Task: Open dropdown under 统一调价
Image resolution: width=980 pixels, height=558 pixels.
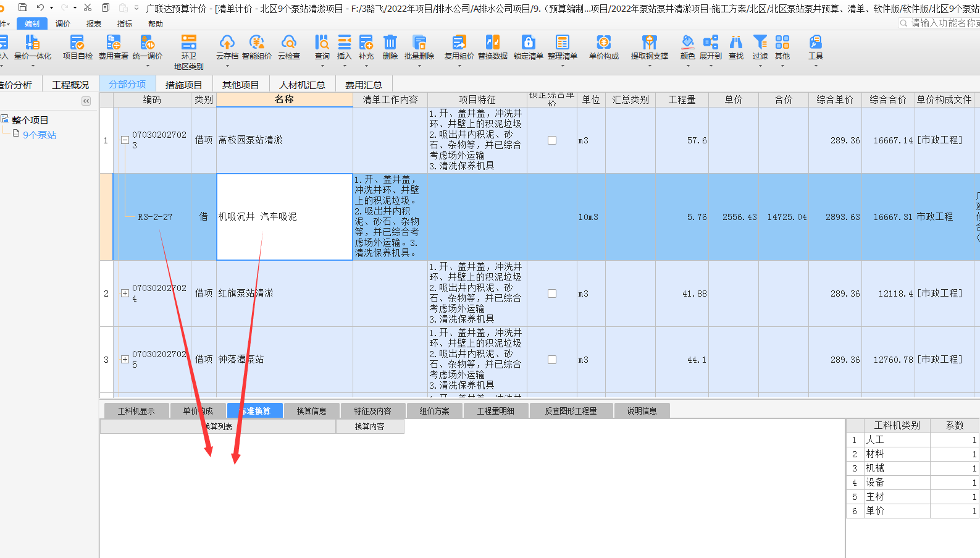Action: (x=148, y=66)
